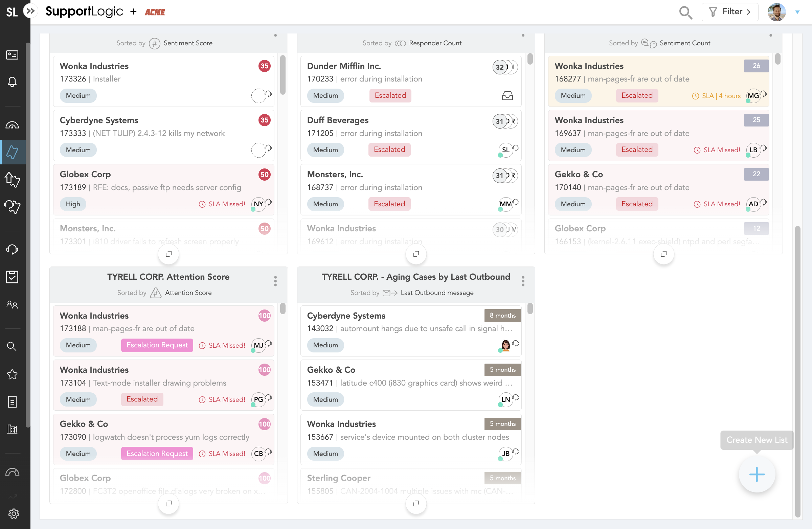Click SL assignee avatar on Duff Beverages case
812x529 pixels.
(x=505, y=150)
